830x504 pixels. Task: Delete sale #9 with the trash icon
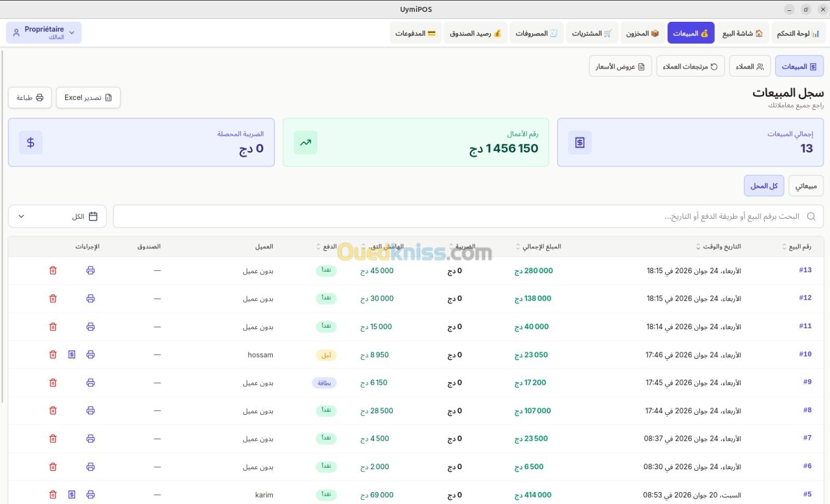pyautogui.click(x=53, y=383)
